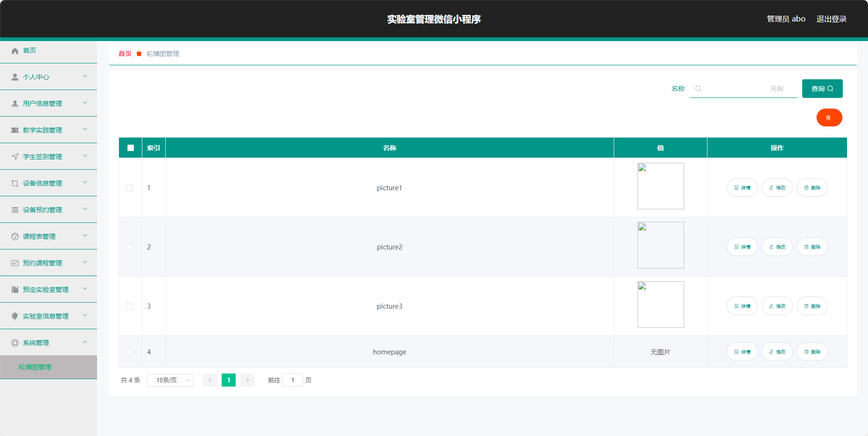
Task: Click the person icon for 个人中心
Action: coord(15,77)
